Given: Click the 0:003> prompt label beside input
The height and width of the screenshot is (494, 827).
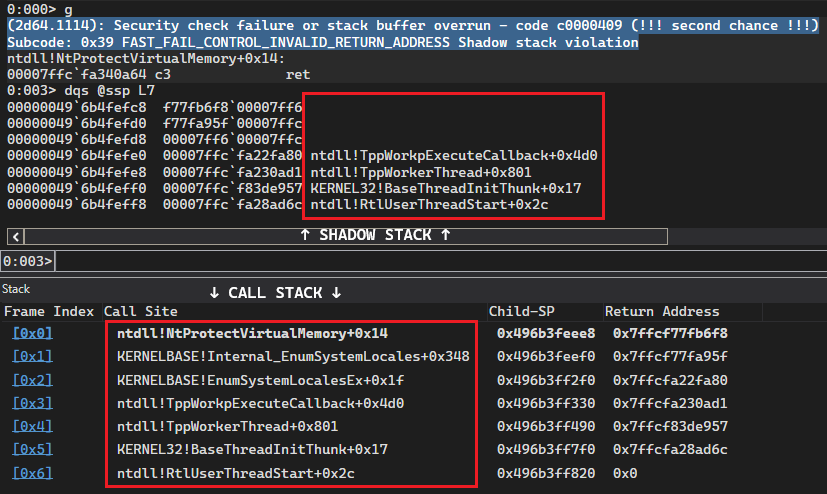Looking at the screenshot, I should coord(27,261).
